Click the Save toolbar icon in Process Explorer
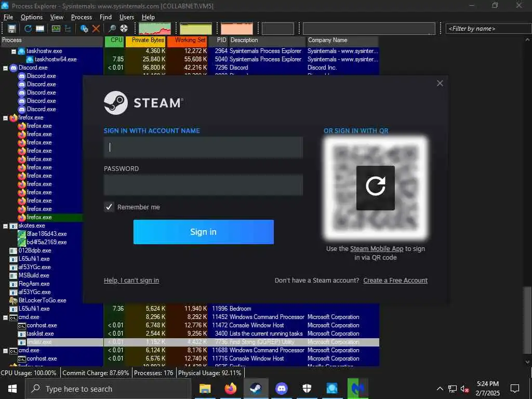Image resolution: width=532 pixels, height=399 pixels. point(12,29)
